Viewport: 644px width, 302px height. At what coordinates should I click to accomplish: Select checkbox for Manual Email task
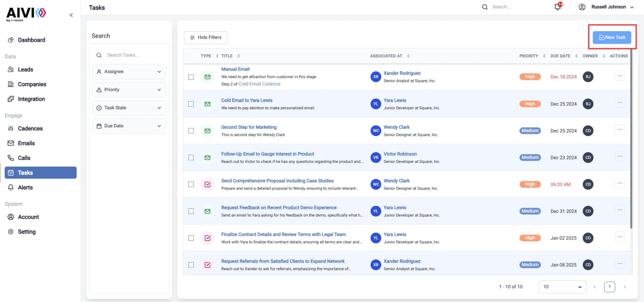(191, 77)
